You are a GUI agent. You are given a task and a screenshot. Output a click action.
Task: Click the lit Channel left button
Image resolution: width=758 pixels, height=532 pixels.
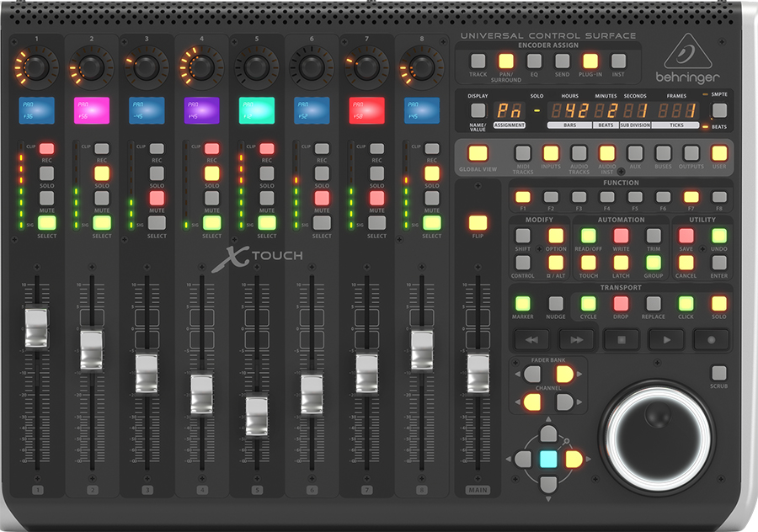pos(532,402)
